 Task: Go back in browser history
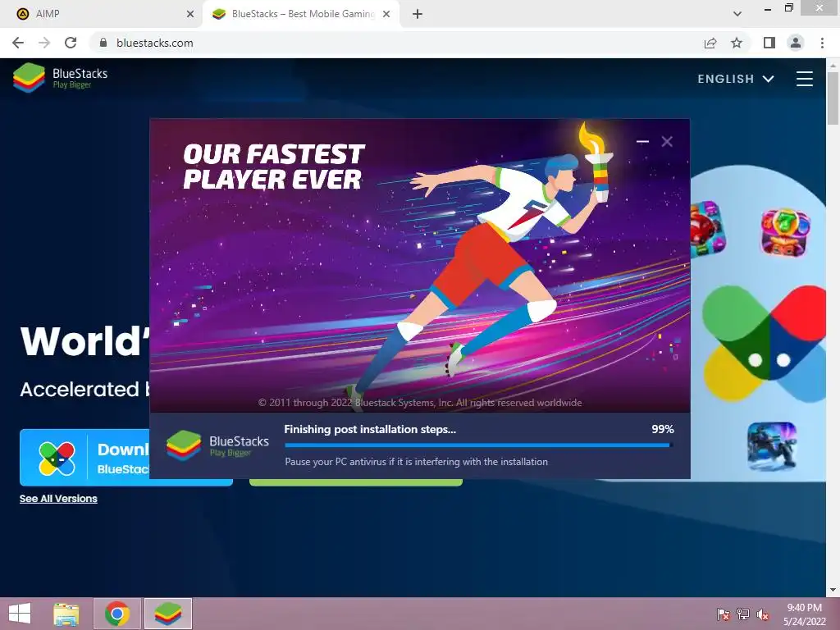pyautogui.click(x=18, y=43)
